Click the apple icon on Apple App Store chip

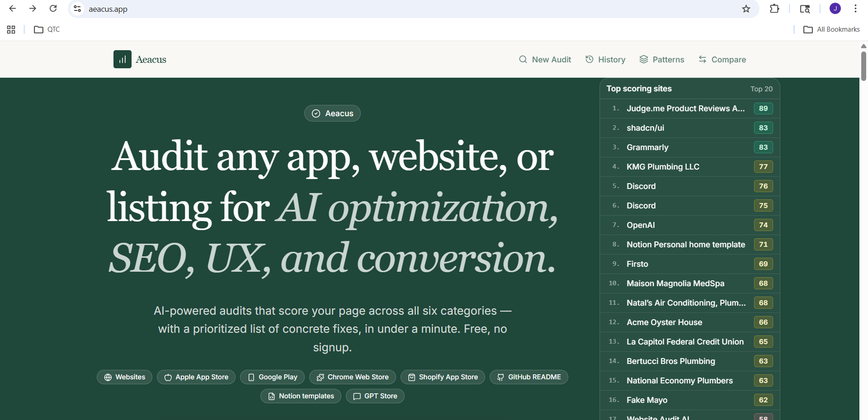tap(168, 378)
